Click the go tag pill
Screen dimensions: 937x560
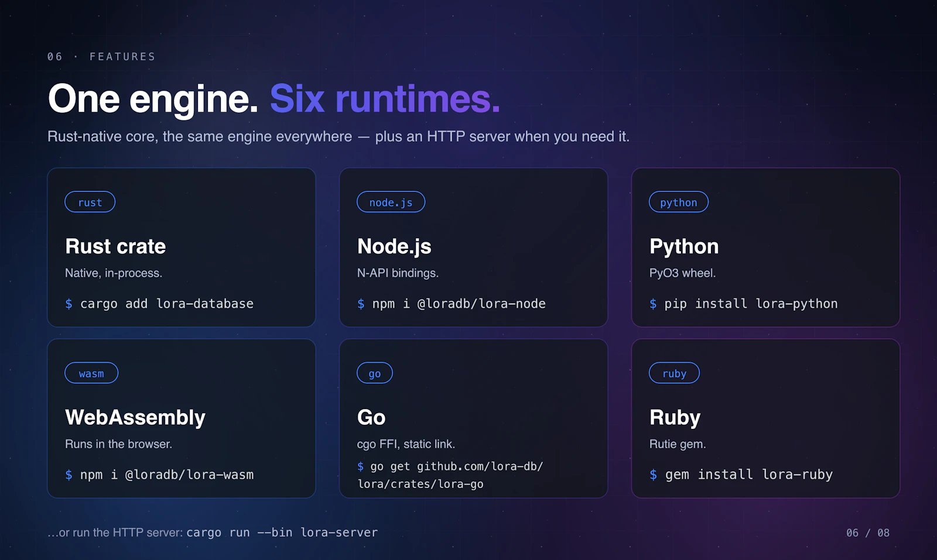375,373
